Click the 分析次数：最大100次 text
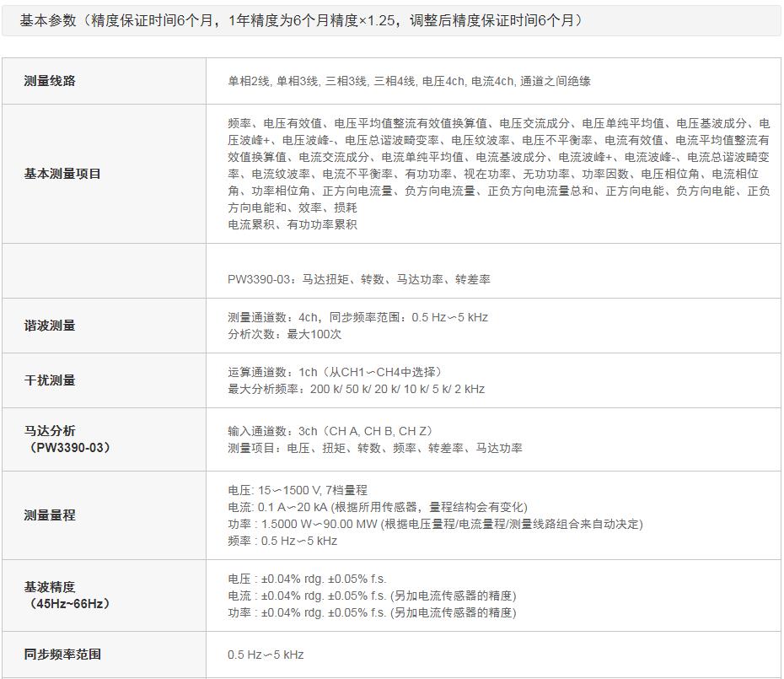784x679 pixels. [284, 334]
